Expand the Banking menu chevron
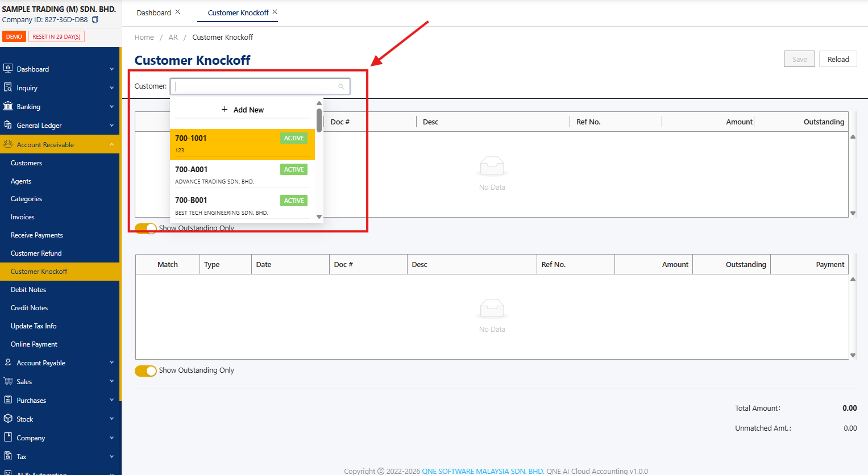The width and height of the screenshot is (868, 475). coord(111,107)
